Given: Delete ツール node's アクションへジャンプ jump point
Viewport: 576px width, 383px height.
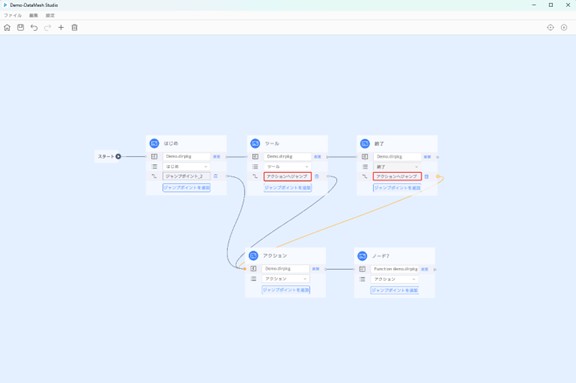Looking at the screenshot, I should 317,176.
